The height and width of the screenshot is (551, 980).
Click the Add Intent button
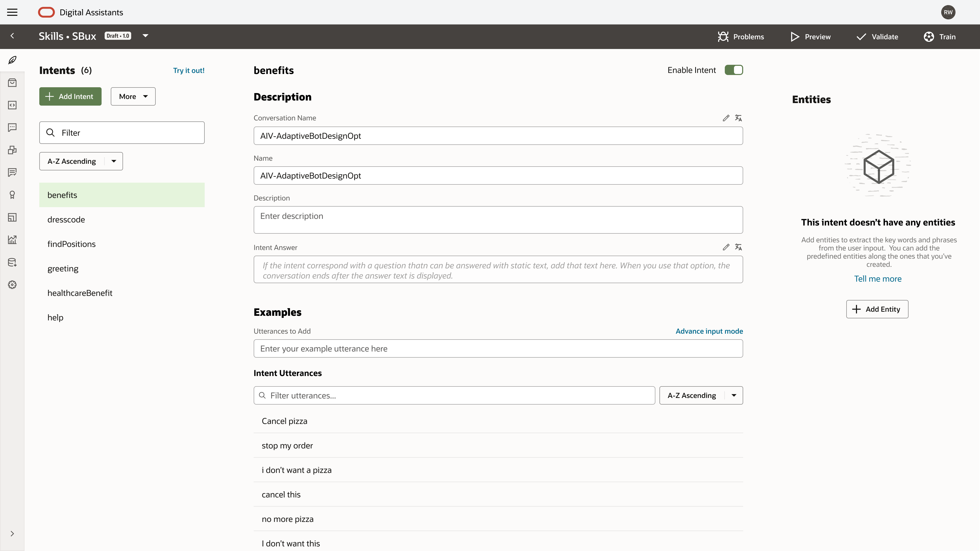click(70, 96)
